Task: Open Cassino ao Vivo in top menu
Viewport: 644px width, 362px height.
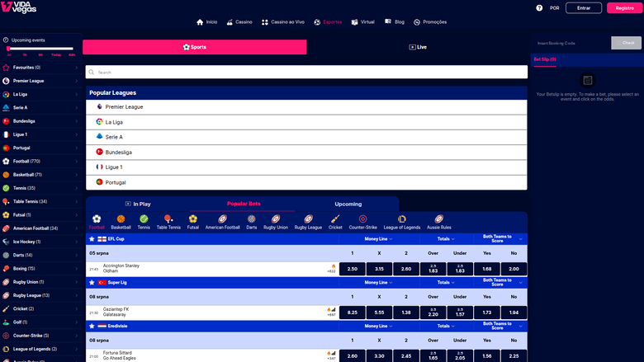Action: [x=288, y=22]
